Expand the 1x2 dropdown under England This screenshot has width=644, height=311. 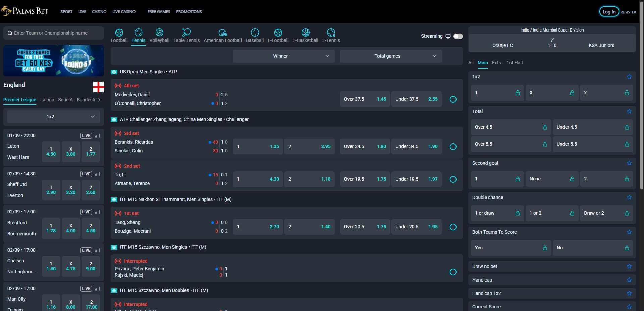(53, 117)
